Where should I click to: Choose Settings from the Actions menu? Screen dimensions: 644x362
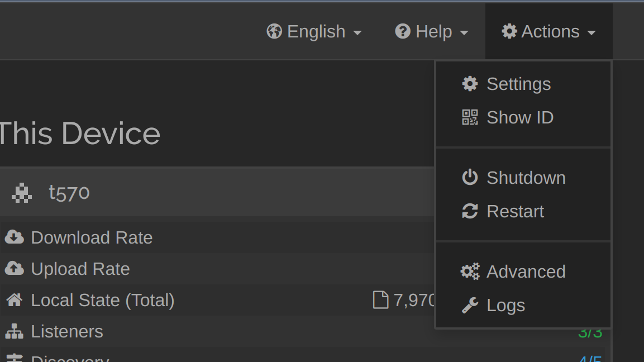[x=518, y=84]
